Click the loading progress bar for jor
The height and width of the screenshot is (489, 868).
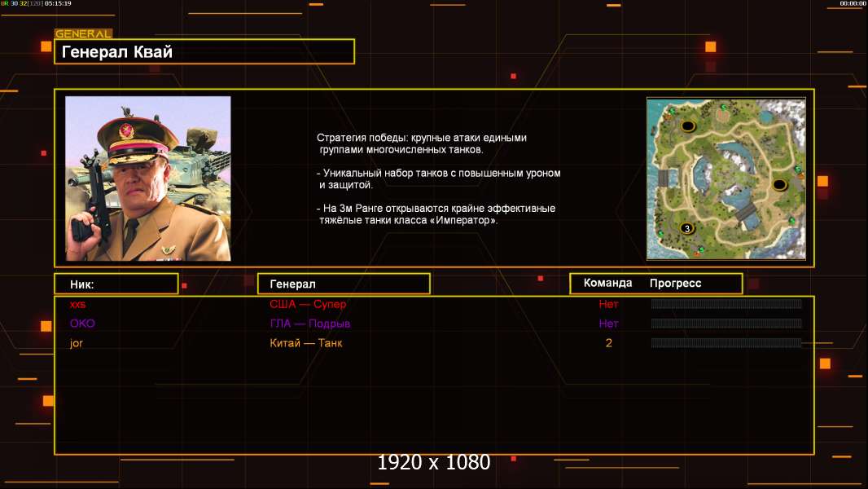tap(726, 343)
